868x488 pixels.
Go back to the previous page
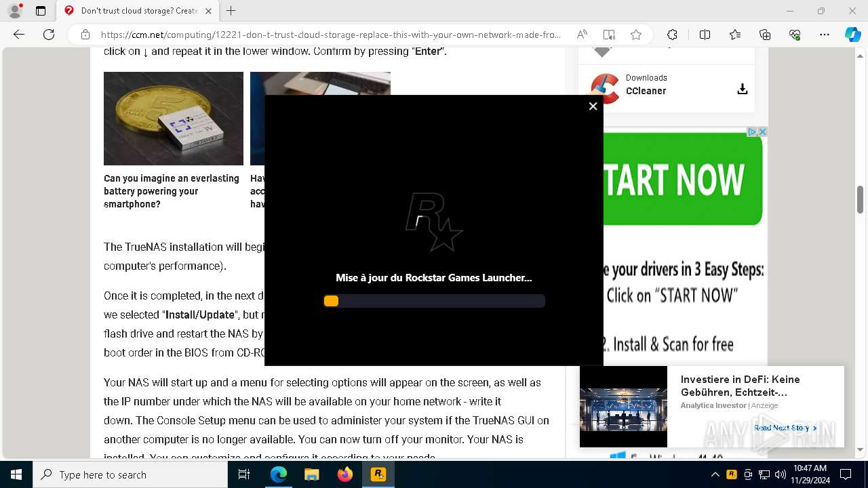coord(19,35)
